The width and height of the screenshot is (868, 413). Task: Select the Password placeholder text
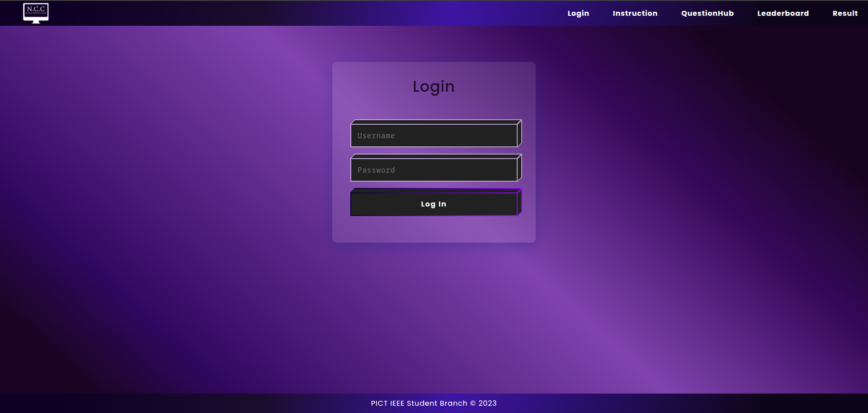(x=376, y=170)
